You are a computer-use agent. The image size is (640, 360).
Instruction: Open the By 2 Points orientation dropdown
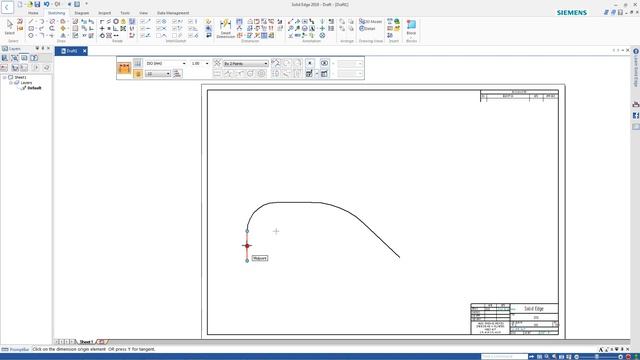click(x=246, y=64)
